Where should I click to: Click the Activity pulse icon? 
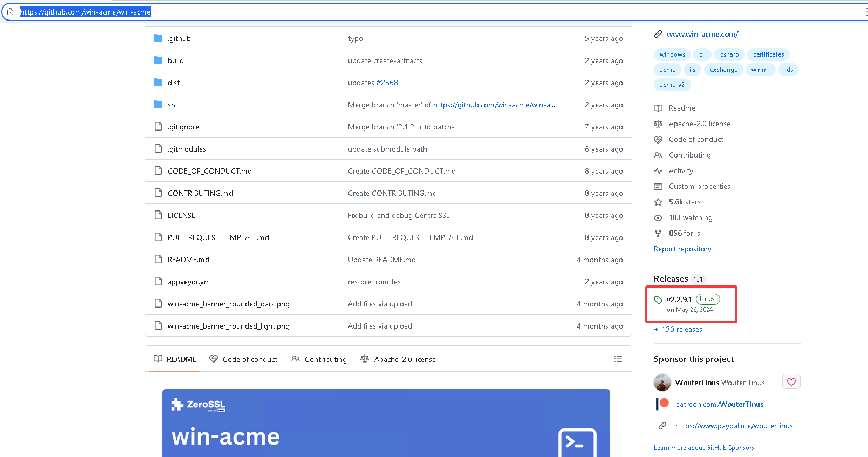658,170
